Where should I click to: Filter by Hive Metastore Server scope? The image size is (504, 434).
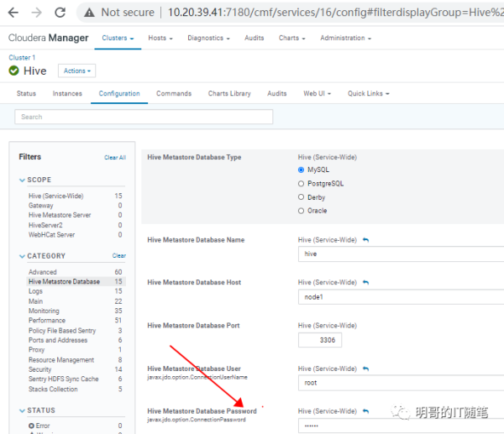click(x=60, y=215)
